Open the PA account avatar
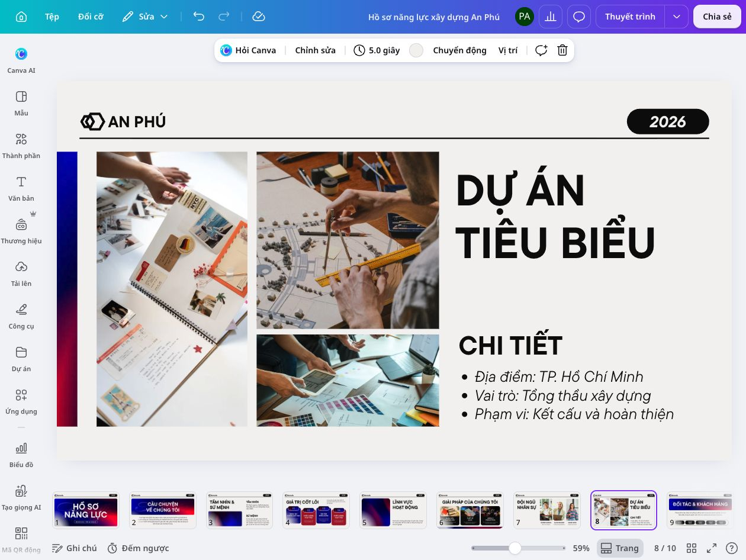746x560 pixels. 524,17
